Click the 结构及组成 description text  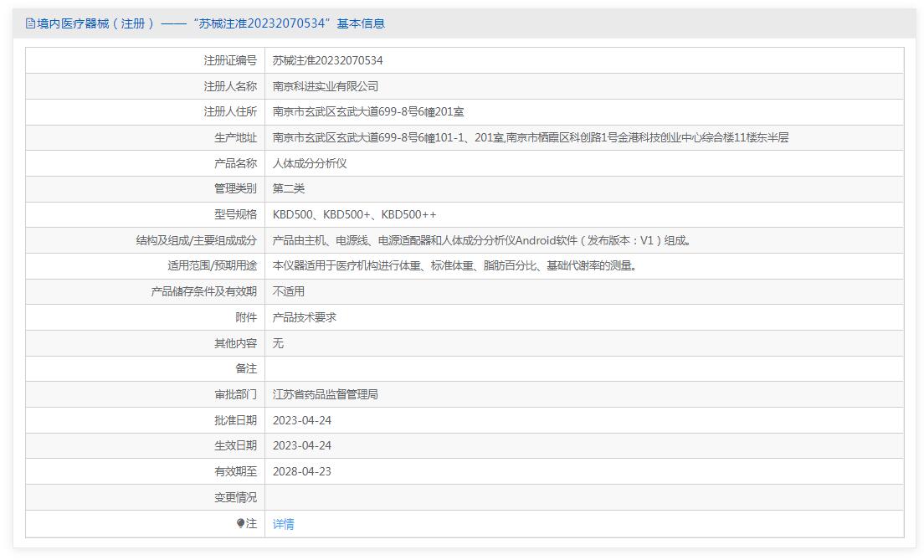483,240
